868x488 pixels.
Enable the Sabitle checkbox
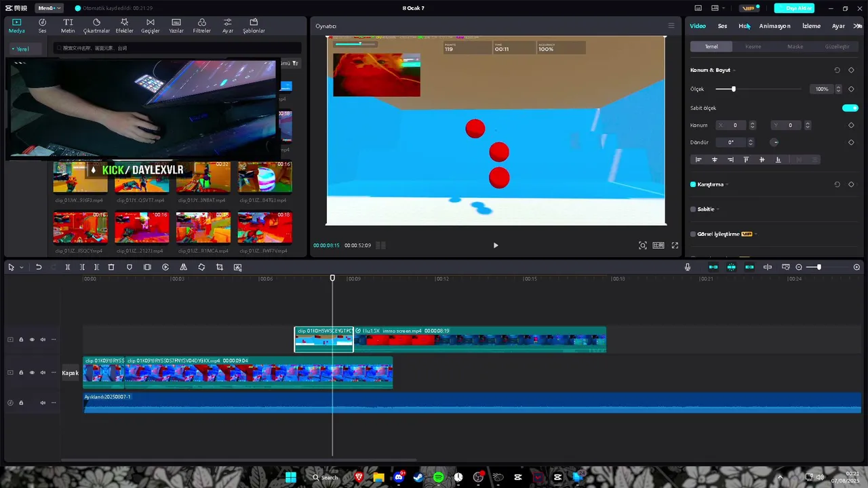coord(693,209)
